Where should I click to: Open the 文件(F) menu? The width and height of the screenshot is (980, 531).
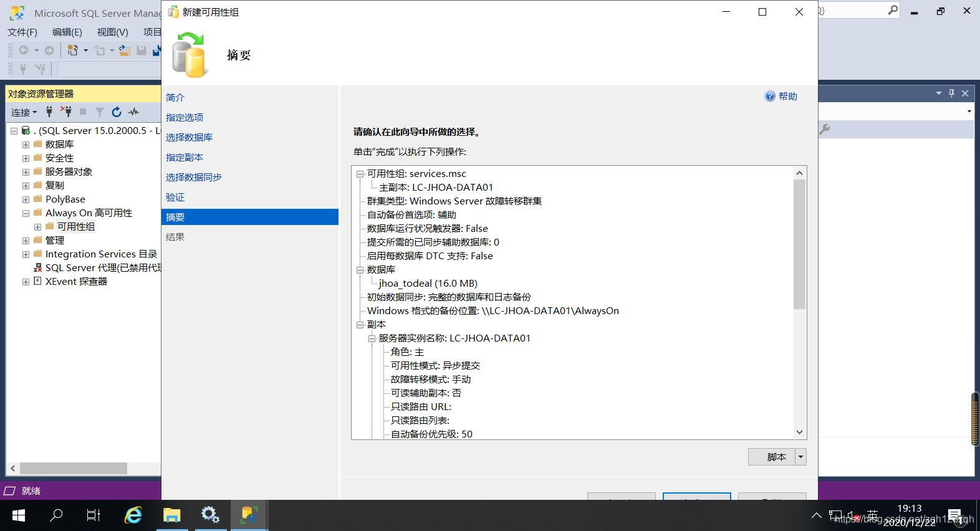click(22, 32)
